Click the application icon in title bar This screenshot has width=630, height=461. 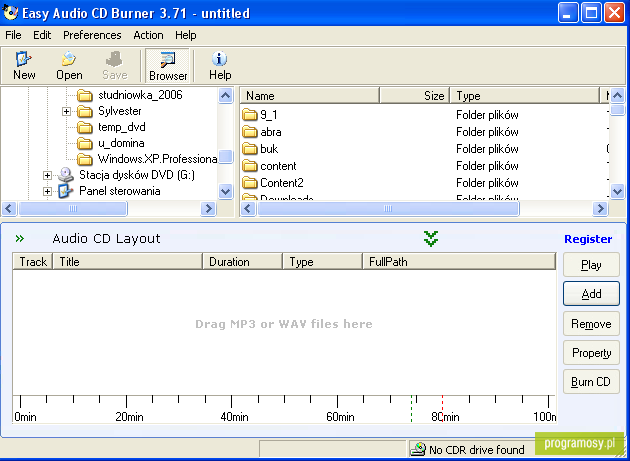point(10,12)
